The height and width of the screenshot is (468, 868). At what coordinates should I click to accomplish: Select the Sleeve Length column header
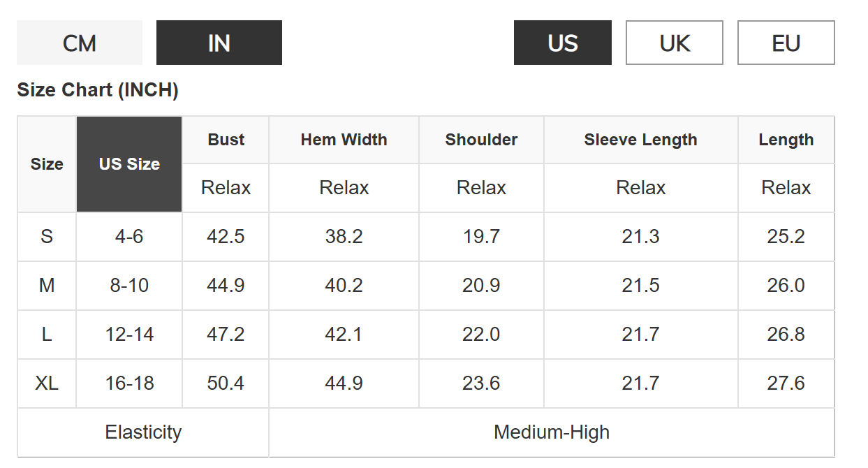pyautogui.click(x=640, y=140)
